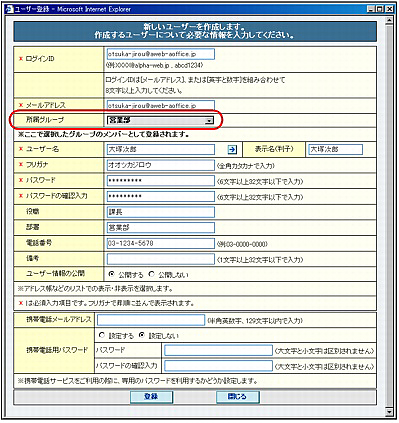This screenshot has height=423, width=399.
Task: Click the empty 備考 input field
Action: point(161,259)
